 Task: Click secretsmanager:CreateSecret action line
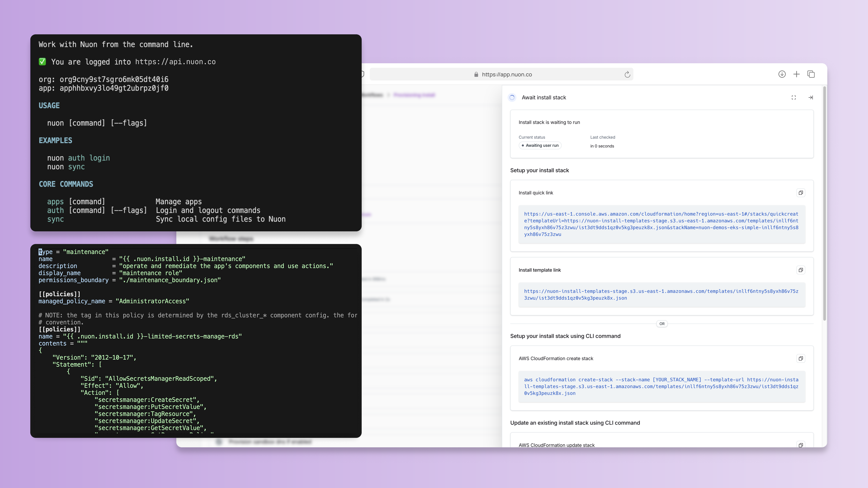pos(147,400)
